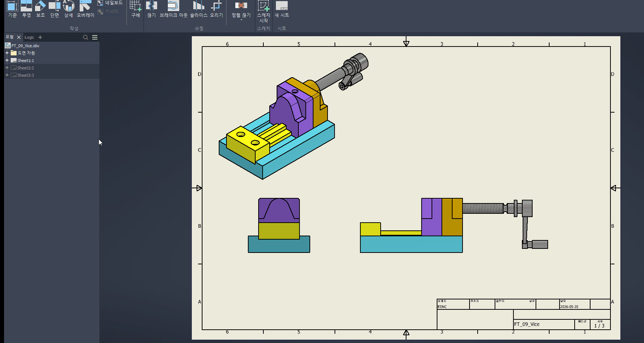This screenshot has width=644, height=343.
Task: Select the 슬라이스 slice tool
Action: coord(198,9)
